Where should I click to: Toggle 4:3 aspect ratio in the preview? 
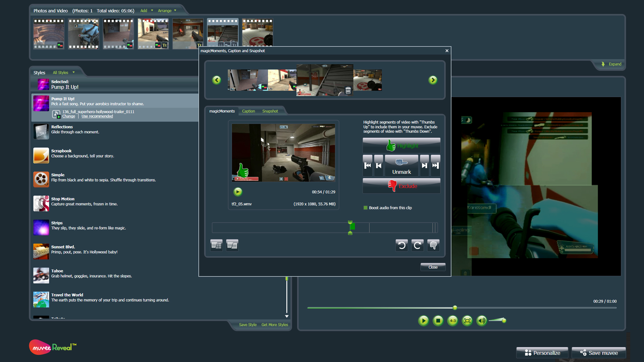(x=452, y=320)
